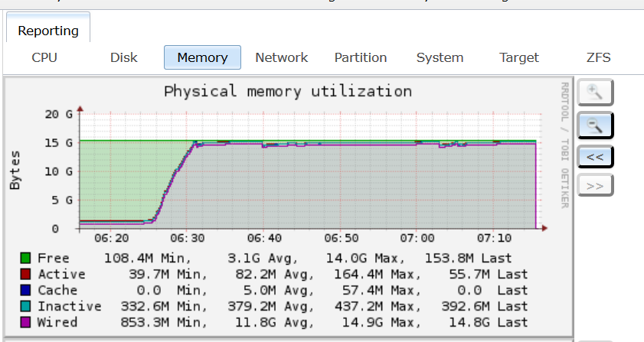This screenshot has width=644, height=342.
Task: Show the Network graphs tab
Action: pyautogui.click(x=281, y=57)
